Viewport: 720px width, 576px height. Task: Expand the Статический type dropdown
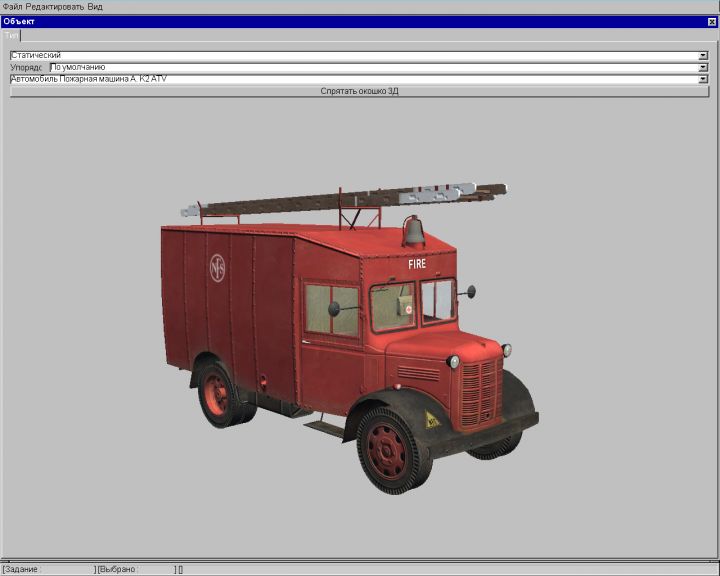[x=703, y=55]
